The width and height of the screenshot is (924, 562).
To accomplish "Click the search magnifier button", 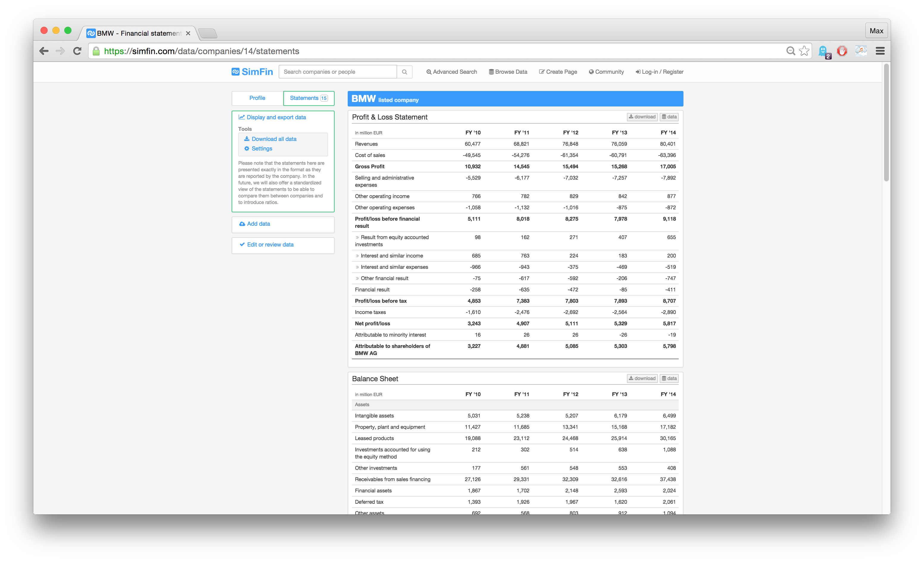I will click(404, 72).
